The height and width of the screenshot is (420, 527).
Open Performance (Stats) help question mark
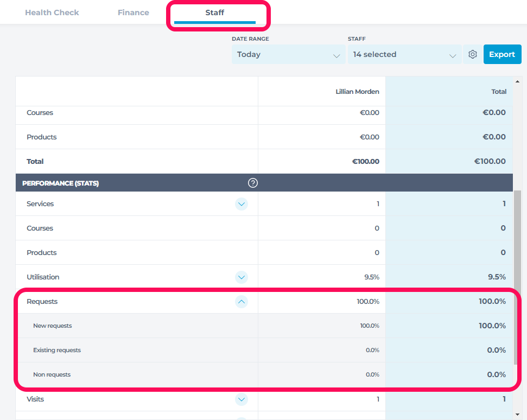253,183
